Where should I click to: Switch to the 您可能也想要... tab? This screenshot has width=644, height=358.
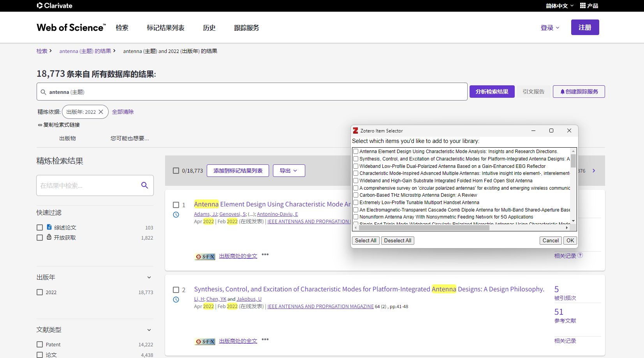coord(130,138)
